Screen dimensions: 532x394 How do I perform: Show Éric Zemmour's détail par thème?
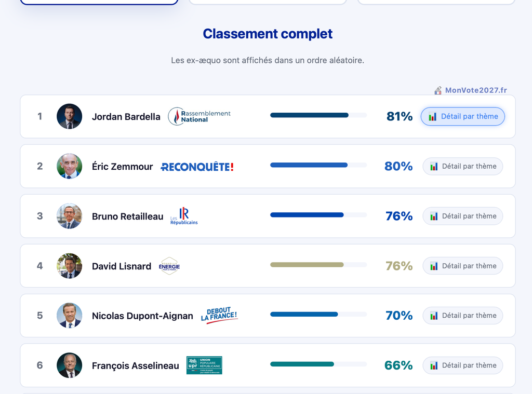point(462,166)
